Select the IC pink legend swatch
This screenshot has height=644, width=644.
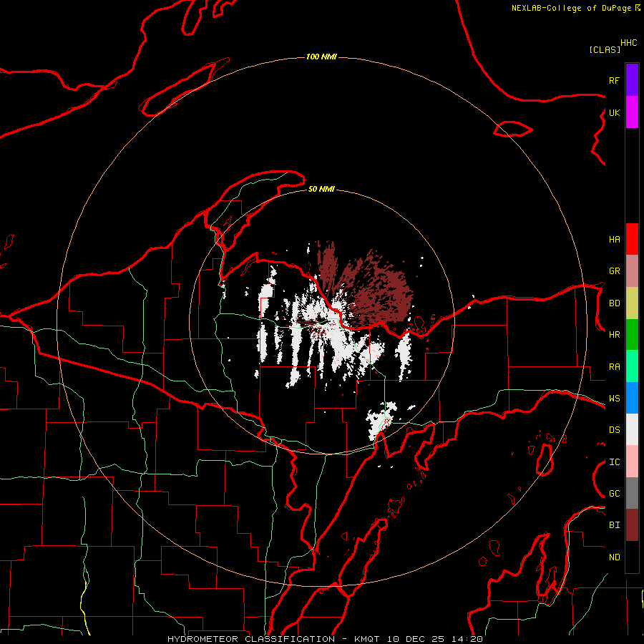pyautogui.click(x=632, y=462)
